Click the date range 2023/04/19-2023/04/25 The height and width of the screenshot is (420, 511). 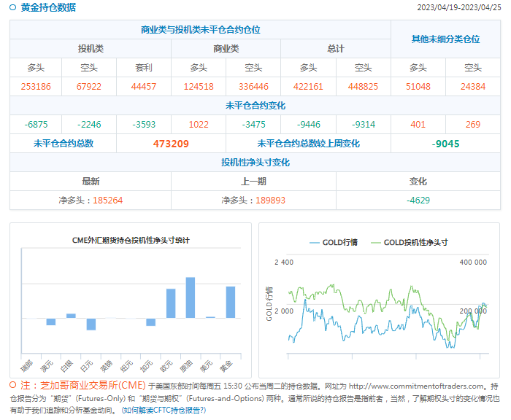458,8
